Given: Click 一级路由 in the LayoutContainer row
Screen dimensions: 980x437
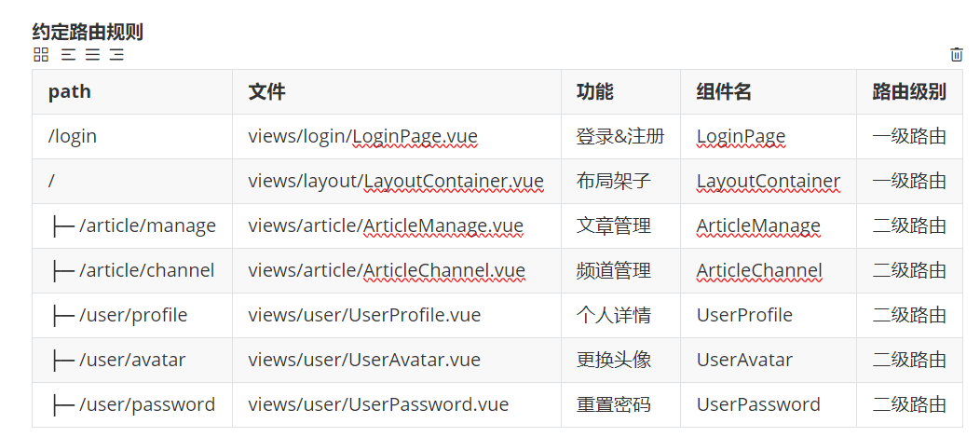Looking at the screenshot, I should tap(909, 182).
